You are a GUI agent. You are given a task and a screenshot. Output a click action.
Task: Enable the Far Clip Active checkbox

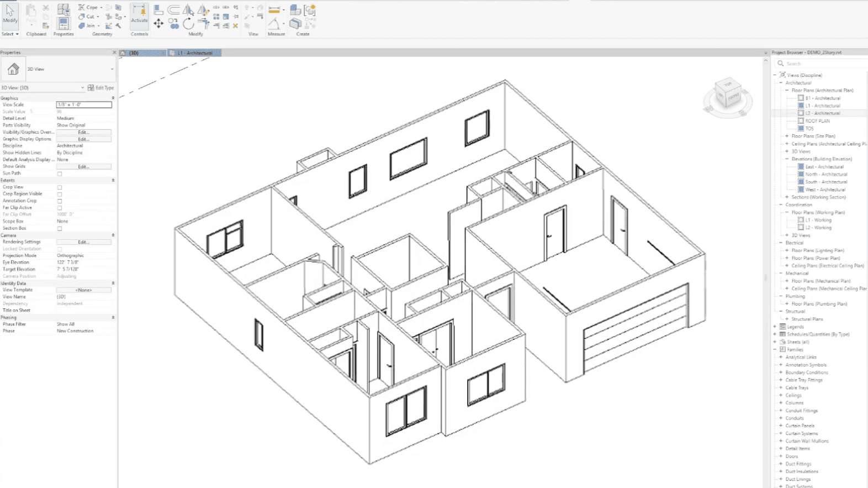[60, 208]
